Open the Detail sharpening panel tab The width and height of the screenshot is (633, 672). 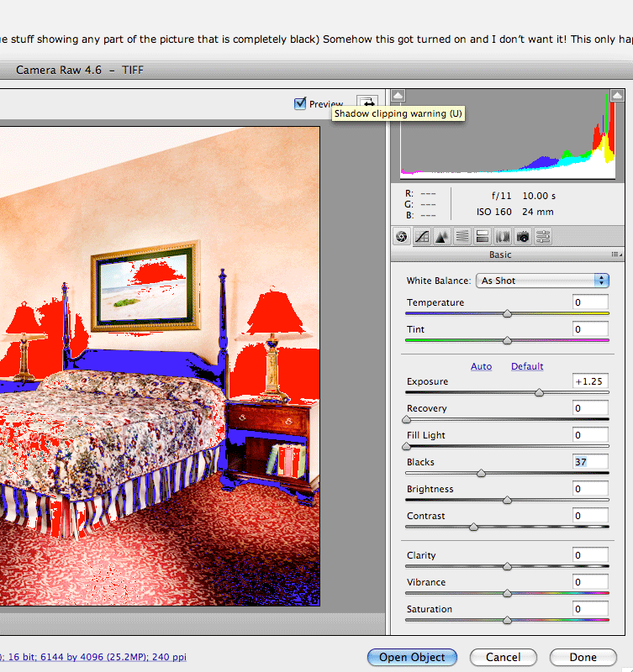click(x=442, y=237)
